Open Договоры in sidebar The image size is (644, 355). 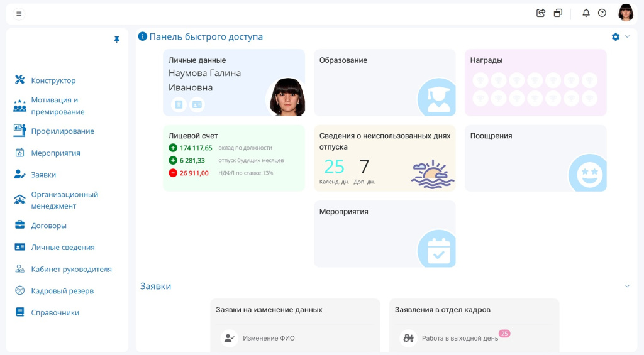(x=49, y=226)
